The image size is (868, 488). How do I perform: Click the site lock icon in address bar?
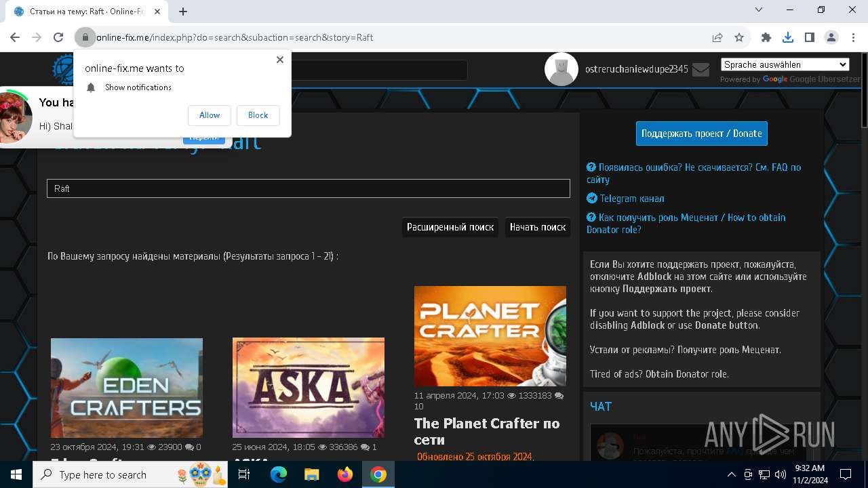pos(85,37)
